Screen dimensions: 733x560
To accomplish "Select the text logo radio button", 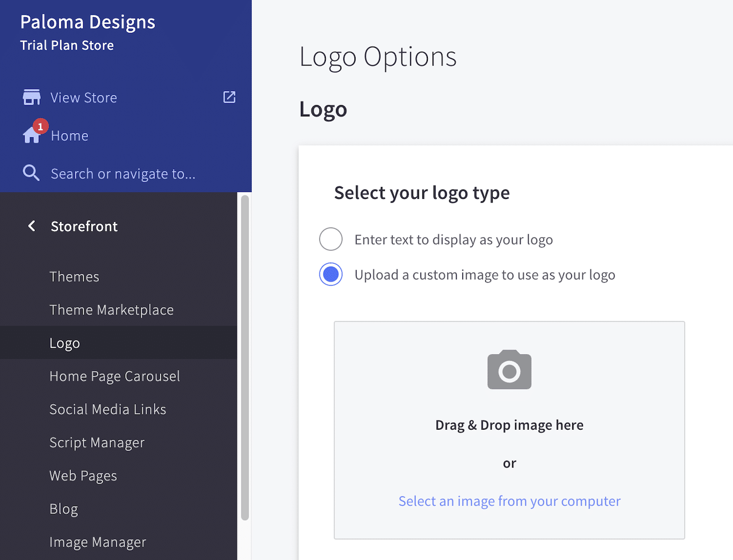I will [x=330, y=239].
